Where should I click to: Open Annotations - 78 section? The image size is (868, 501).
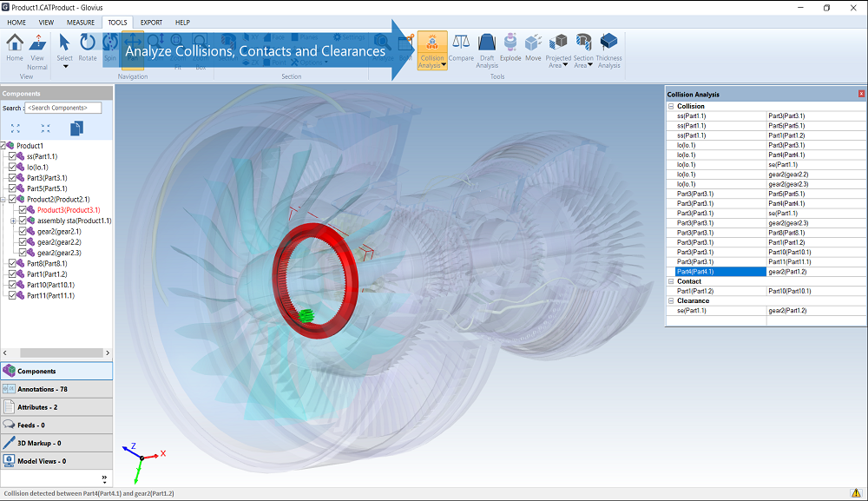tap(56, 389)
